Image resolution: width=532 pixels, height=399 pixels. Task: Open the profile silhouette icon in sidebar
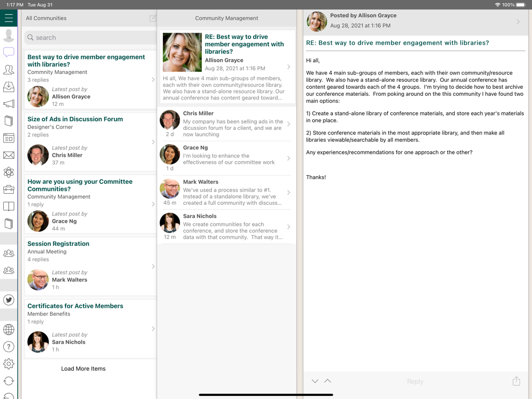pyautogui.click(x=9, y=35)
